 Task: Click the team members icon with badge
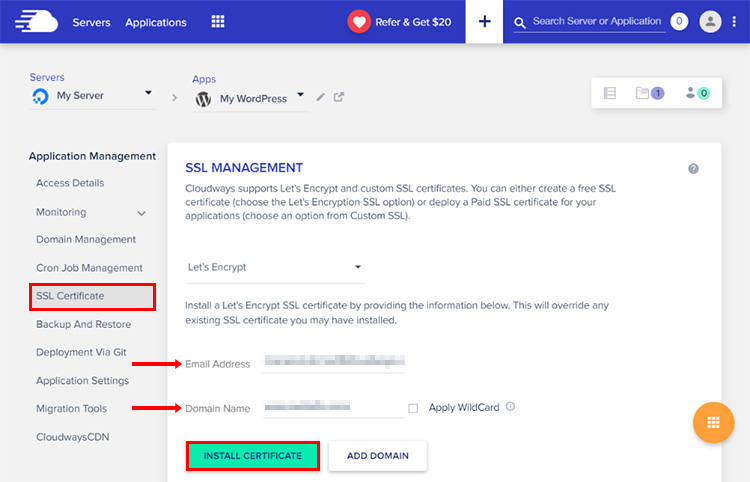coord(697,93)
